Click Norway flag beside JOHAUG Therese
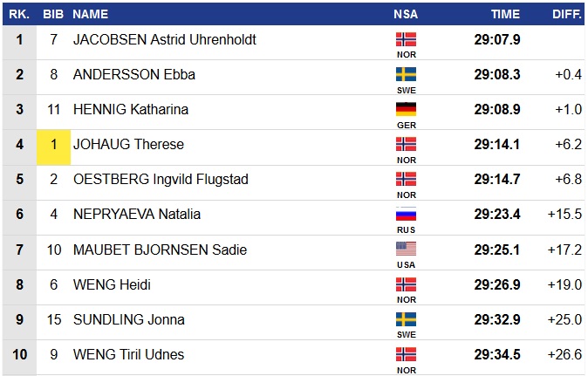This screenshot has width=588, height=376. tap(406, 144)
